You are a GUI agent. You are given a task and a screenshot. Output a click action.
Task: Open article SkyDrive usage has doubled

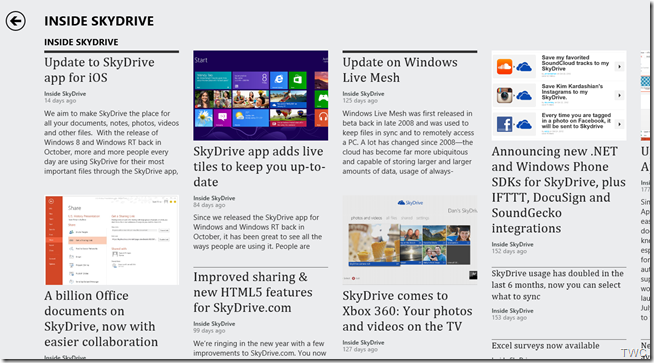pos(558,285)
